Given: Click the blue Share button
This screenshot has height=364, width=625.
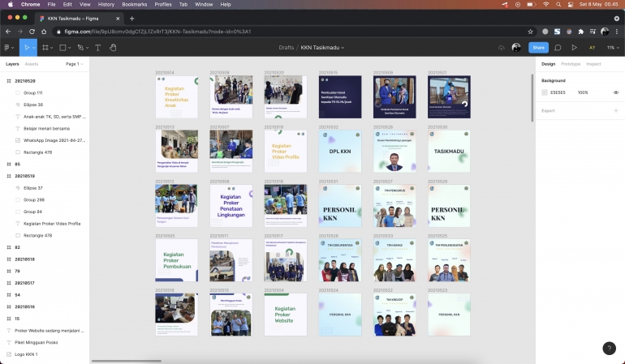Looking at the screenshot, I should (x=538, y=47).
